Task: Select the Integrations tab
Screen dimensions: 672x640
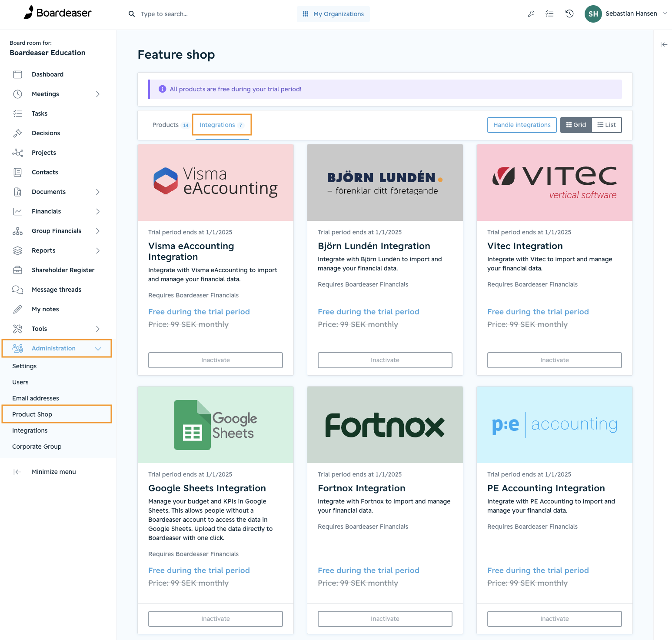Action: (222, 125)
